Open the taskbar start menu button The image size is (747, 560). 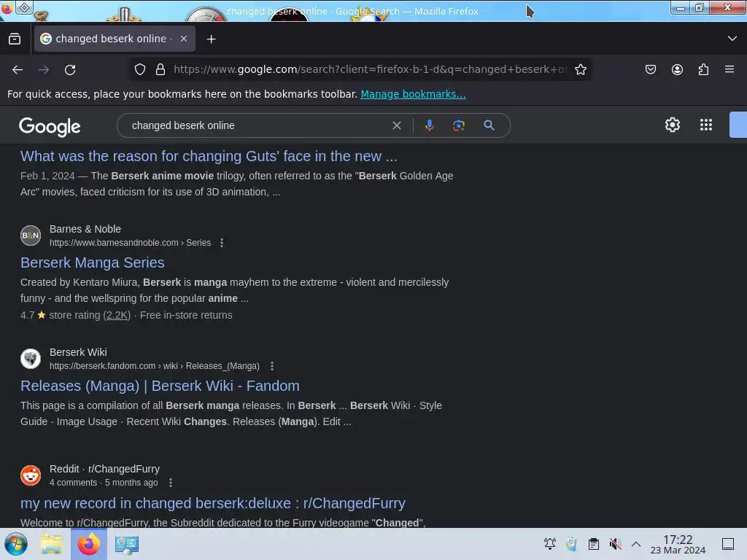16,544
